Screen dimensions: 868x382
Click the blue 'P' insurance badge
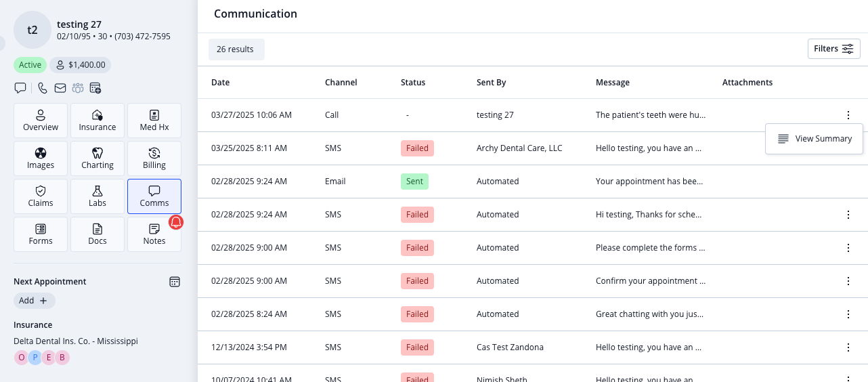click(x=35, y=358)
